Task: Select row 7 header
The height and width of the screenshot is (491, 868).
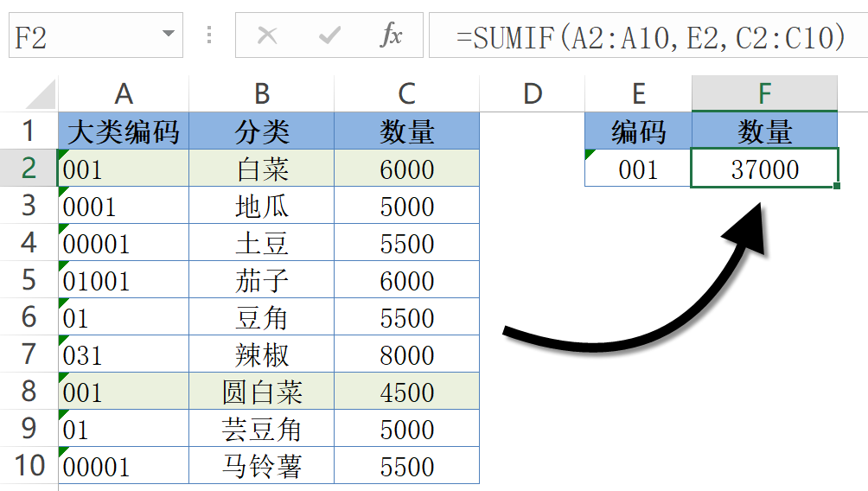Action: tap(29, 354)
